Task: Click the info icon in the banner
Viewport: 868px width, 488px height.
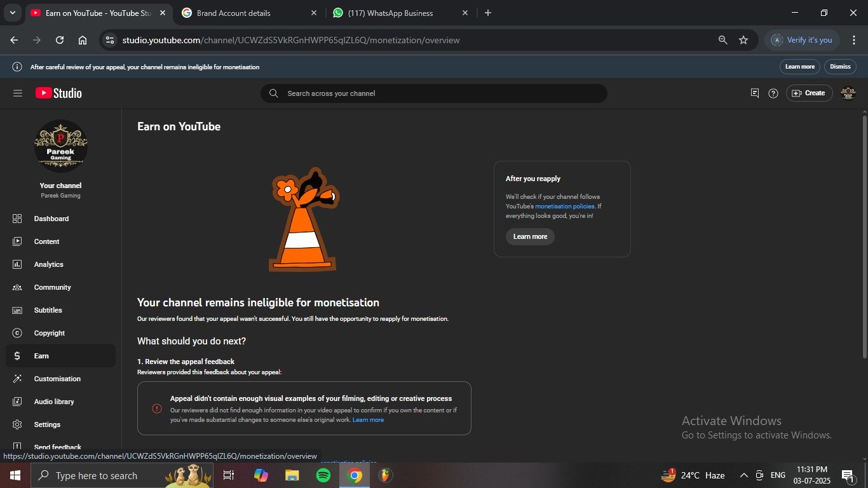Action: pyautogui.click(x=17, y=67)
